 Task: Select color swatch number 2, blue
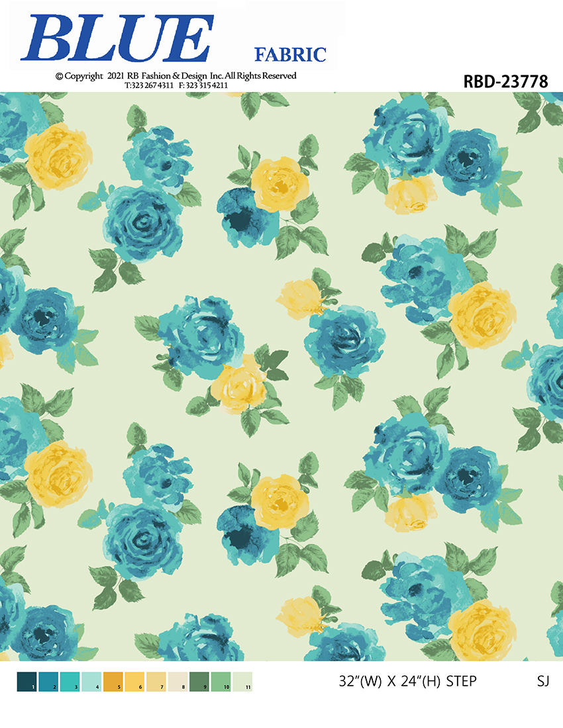click(x=48, y=682)
